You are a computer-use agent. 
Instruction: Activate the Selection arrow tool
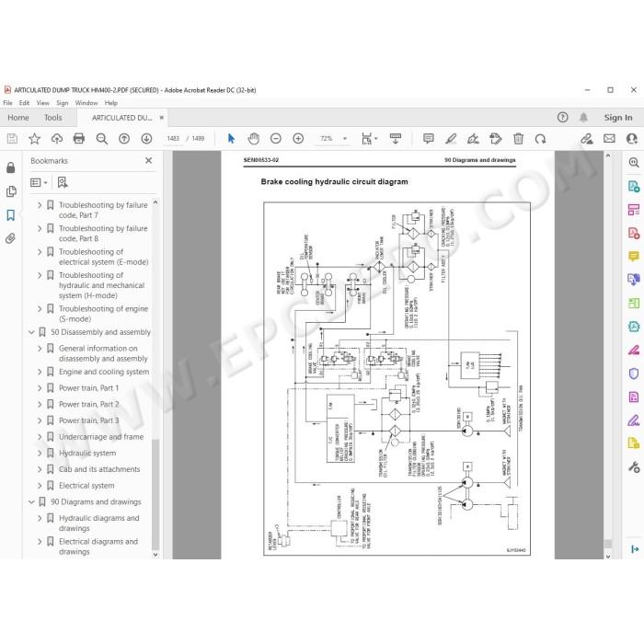pyautogui.click(x=231, y=139)
